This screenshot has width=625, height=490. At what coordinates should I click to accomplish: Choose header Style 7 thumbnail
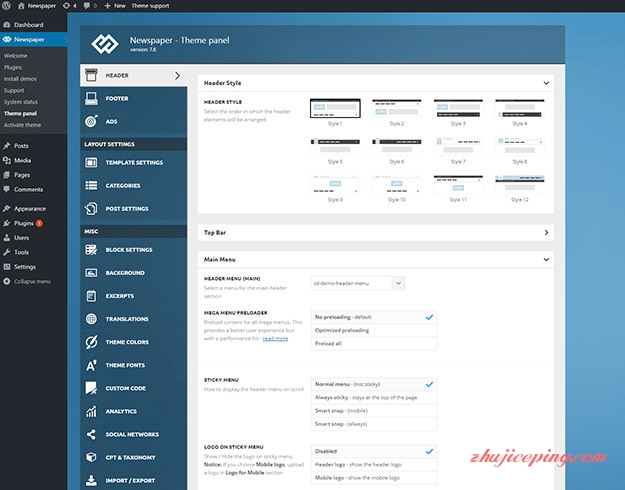click(458, 146)
